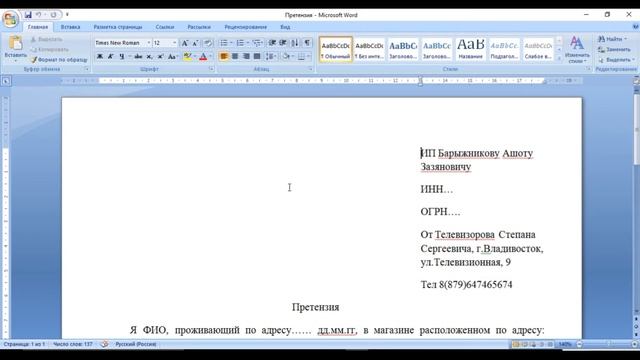Open line spacing dropdown
The image size is (640, 360).
271,56
